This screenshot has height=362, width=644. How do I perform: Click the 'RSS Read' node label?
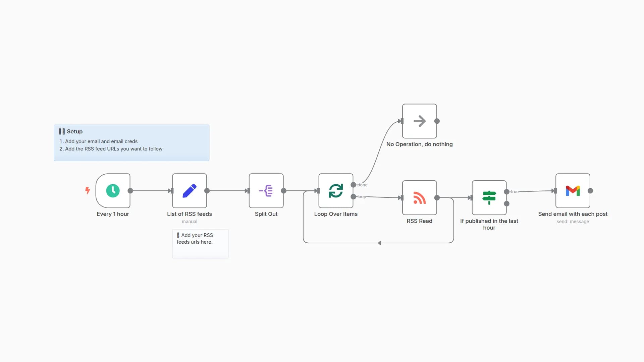420,221
